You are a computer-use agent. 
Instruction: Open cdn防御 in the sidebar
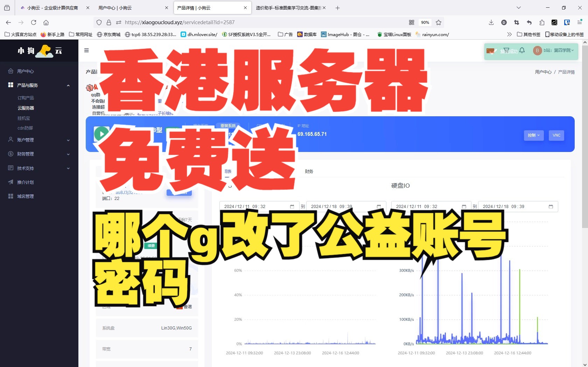point(25,128)
